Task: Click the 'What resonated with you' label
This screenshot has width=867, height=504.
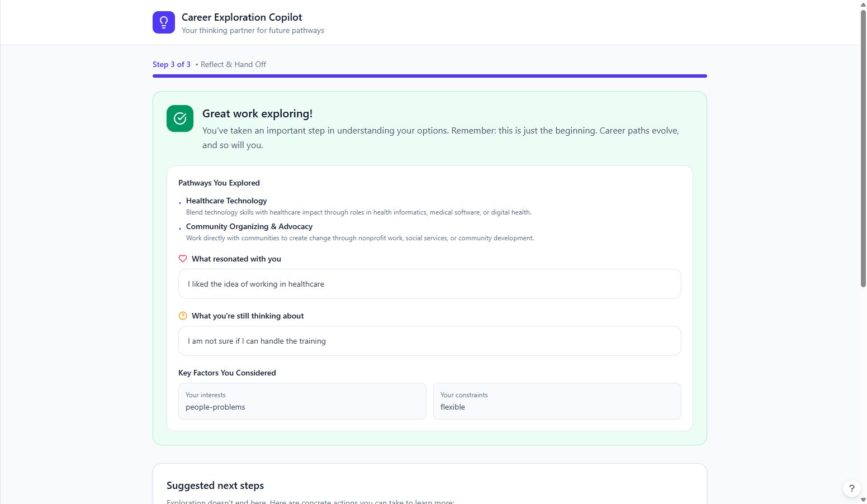Action: coord(236,259)
